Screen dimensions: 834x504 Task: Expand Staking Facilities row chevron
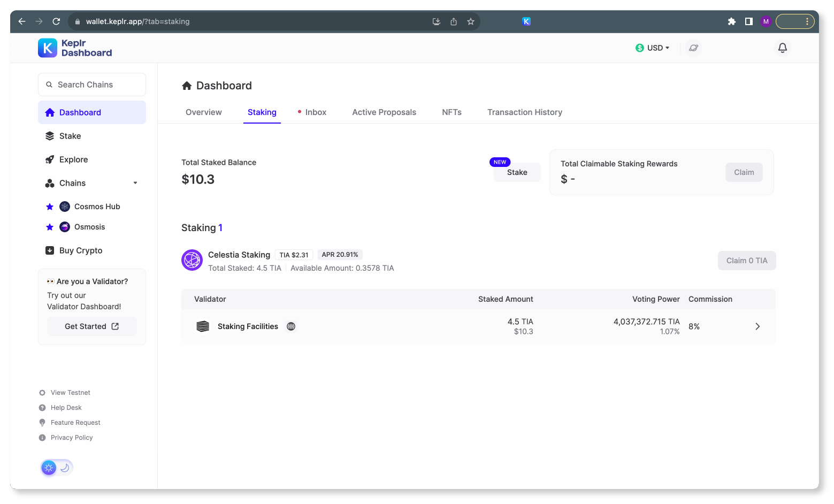tap(758, 326)
